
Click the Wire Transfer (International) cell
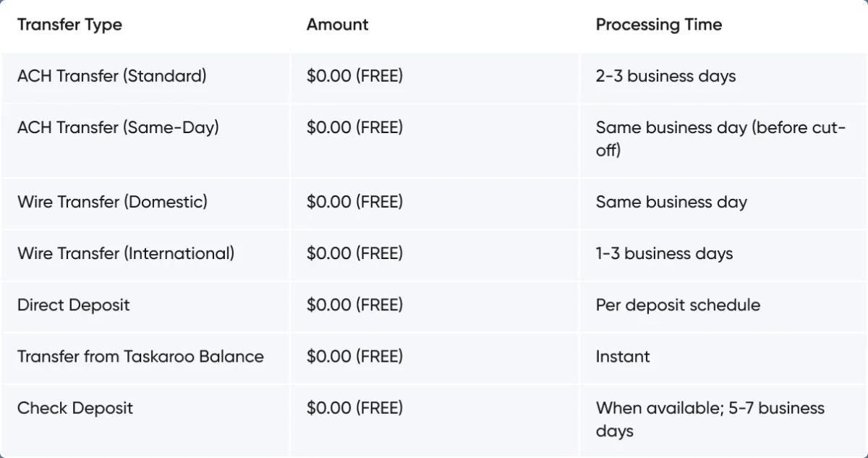pyautogui.click(x=126, y=253)
